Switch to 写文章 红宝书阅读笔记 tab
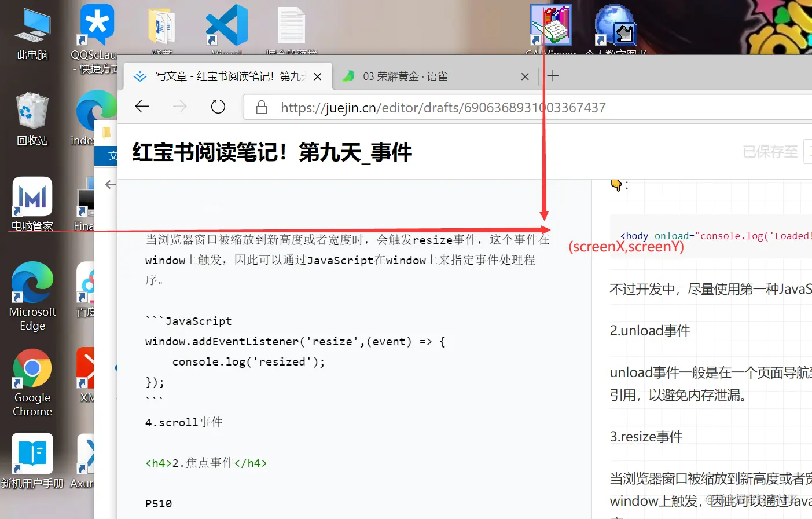This screenshot has height=519, width=812. [228, 76]
